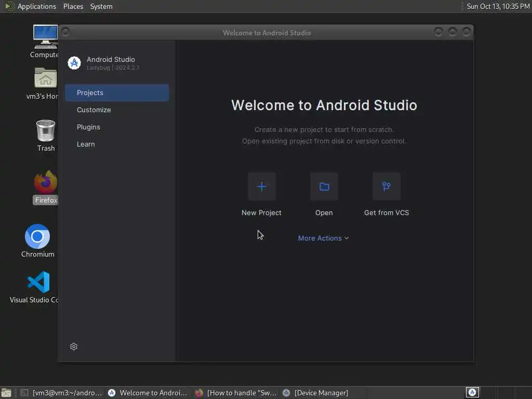Click the New Project label
The image size is (532, 399).
point(262,212)
